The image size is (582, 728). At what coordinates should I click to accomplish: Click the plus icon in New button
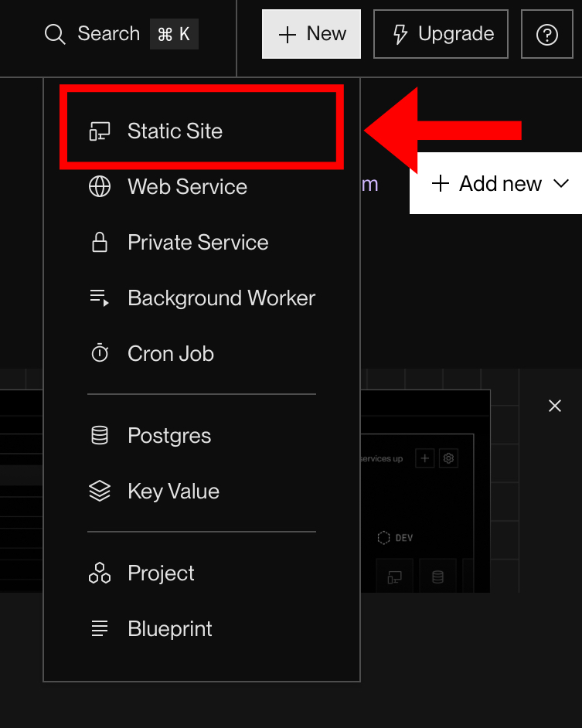click(x=287, y=35)
